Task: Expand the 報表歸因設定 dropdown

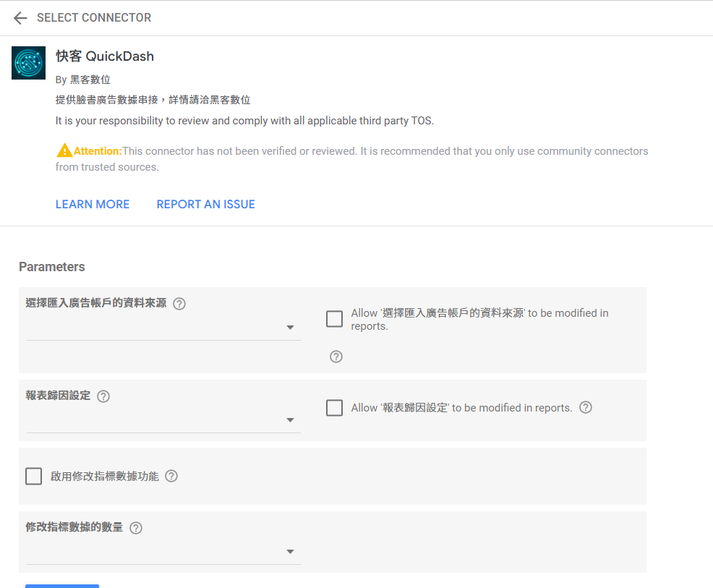Action: tap(163, 419)
